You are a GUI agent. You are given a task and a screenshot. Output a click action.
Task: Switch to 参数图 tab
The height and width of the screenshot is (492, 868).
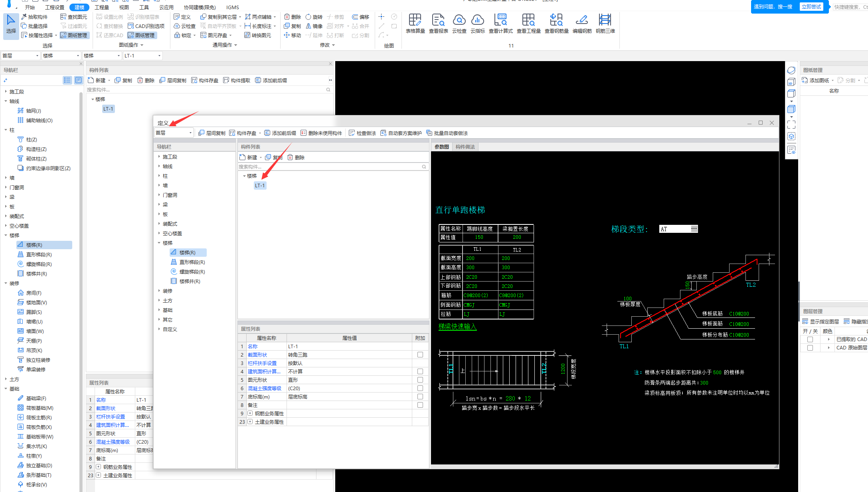pos(442,147)
